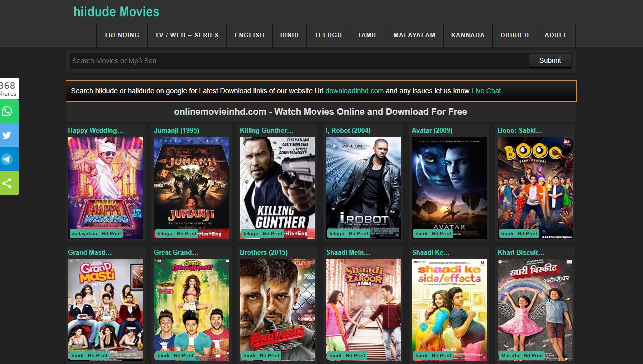Open the Jumanji (1995) title link
Viewport: 643px width, 364px height.
[177, 130]
